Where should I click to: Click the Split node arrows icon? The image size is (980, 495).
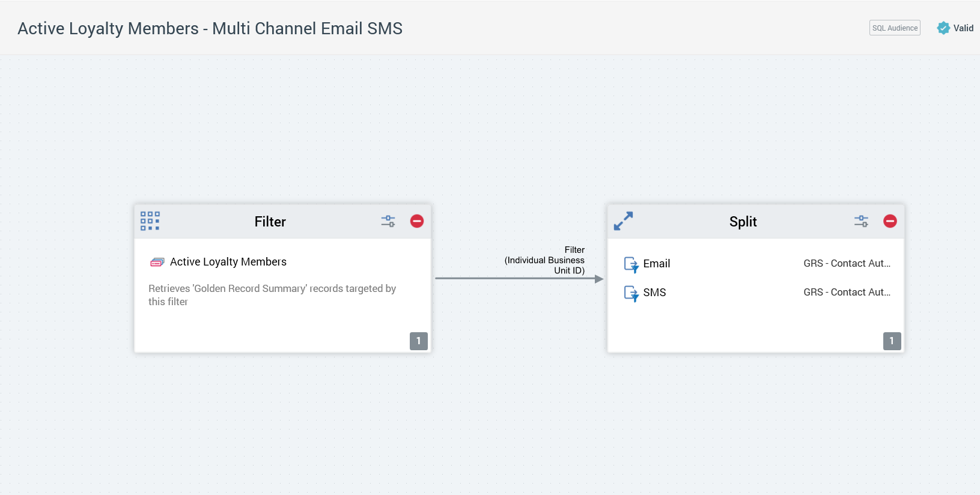coord(623,221)
